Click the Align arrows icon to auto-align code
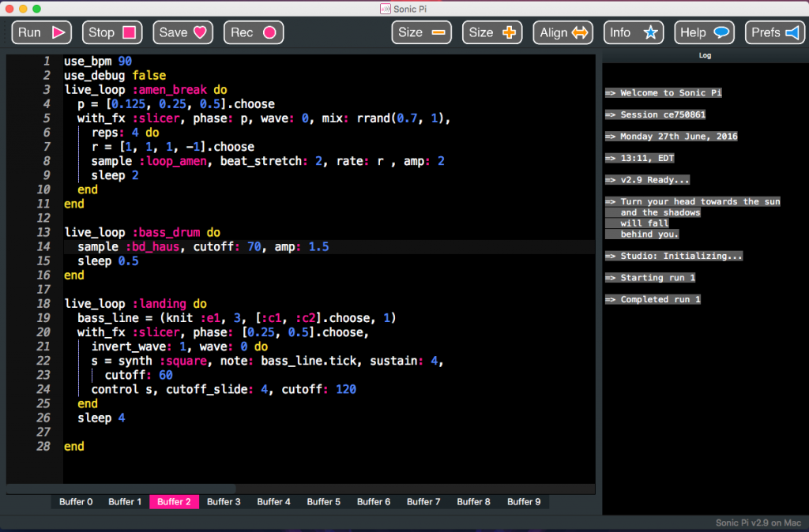Screen dimensions: 809x532 coord(581,32)
